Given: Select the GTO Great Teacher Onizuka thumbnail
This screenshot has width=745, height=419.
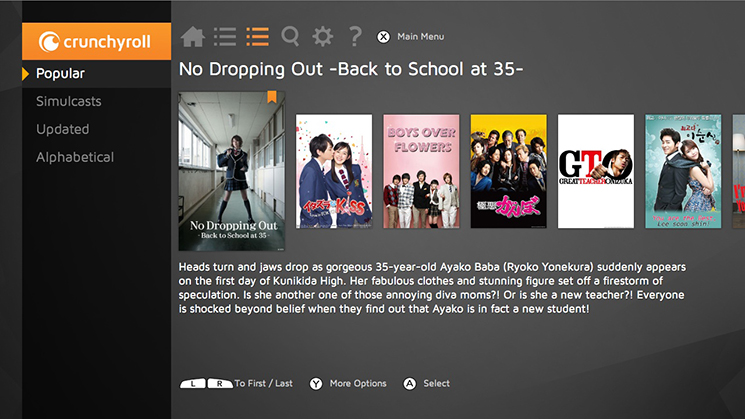Looking at the screenshot, I should pos(596,171).
